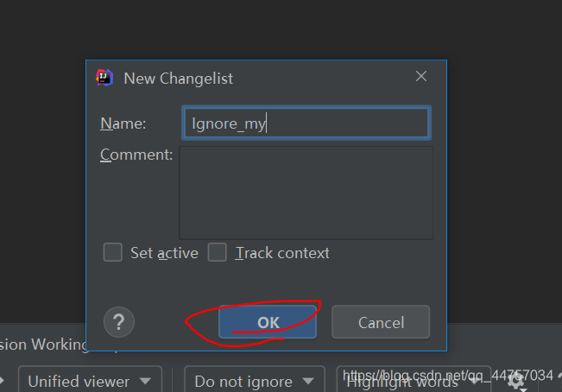Click the Unified viewer dropdown arrow
This screenshot has width=562, height=392.
[146, 381]
